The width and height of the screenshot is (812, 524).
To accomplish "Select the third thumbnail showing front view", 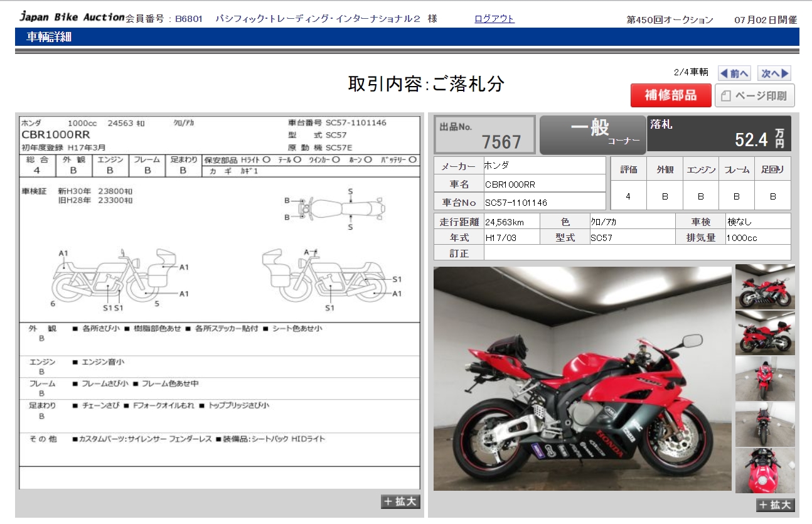I will 765,378.
